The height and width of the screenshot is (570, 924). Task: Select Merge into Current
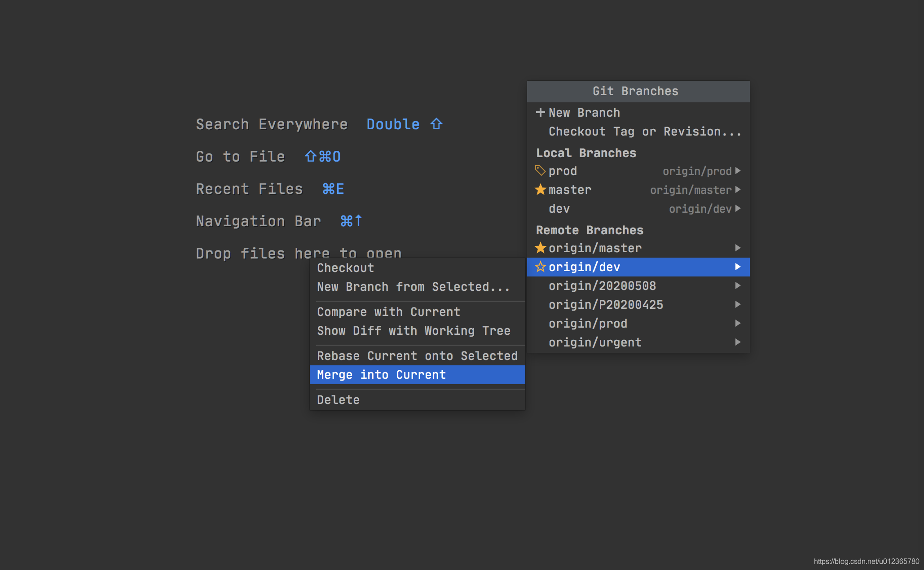381,375
